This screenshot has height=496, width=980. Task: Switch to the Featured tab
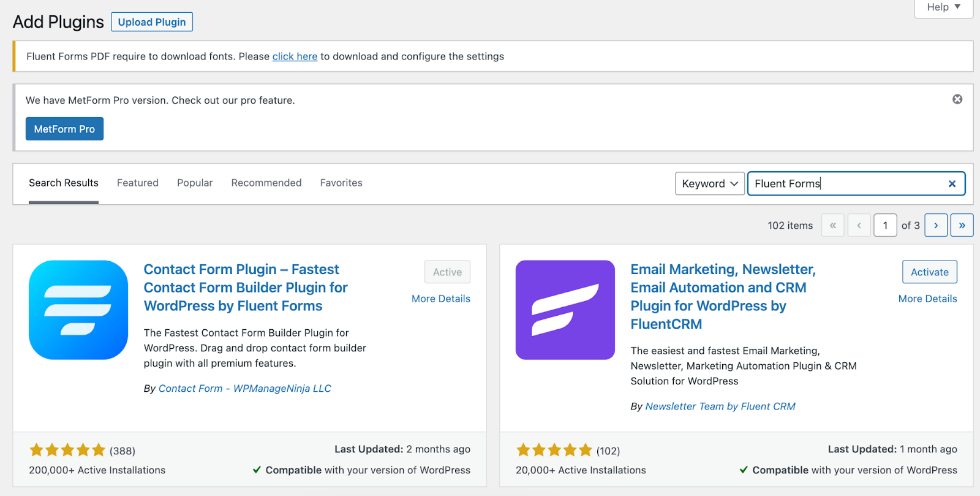[x=138, y=183]
